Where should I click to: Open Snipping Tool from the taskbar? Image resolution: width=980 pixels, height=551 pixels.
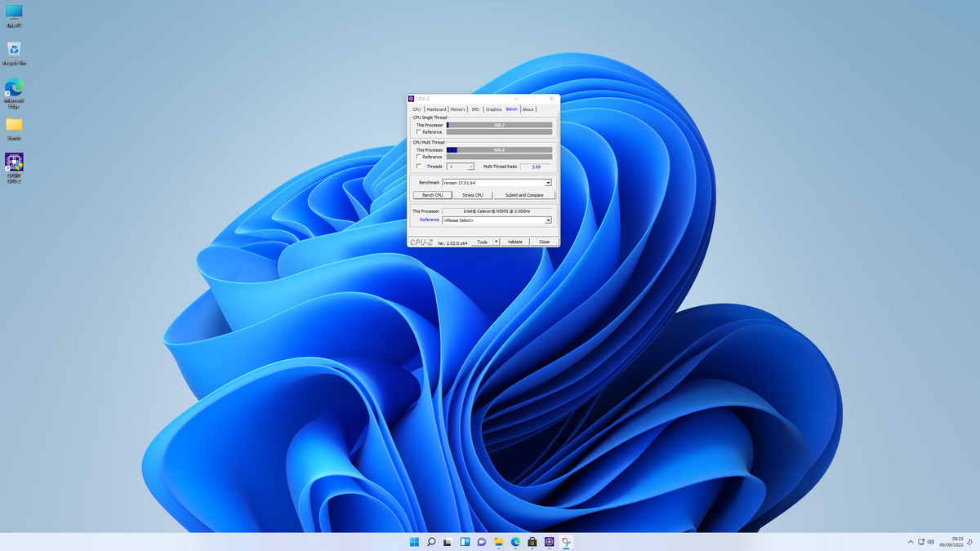566,542
